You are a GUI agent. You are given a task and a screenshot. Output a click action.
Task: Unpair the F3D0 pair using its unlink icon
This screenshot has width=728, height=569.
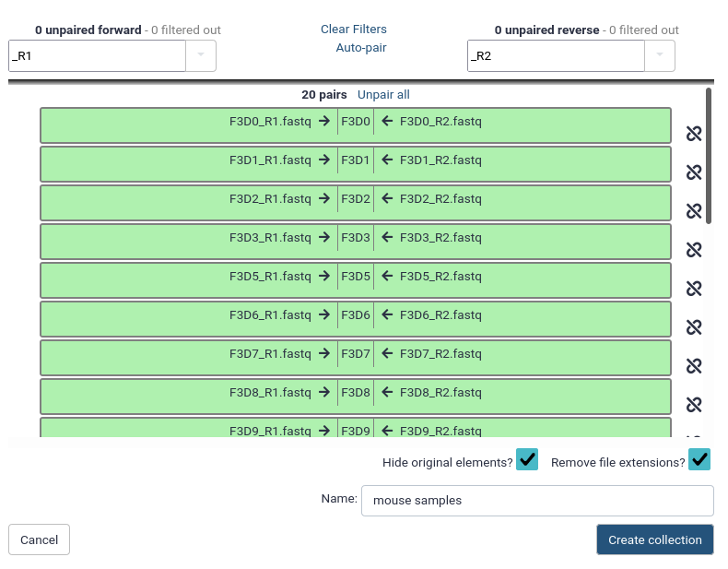694,134
